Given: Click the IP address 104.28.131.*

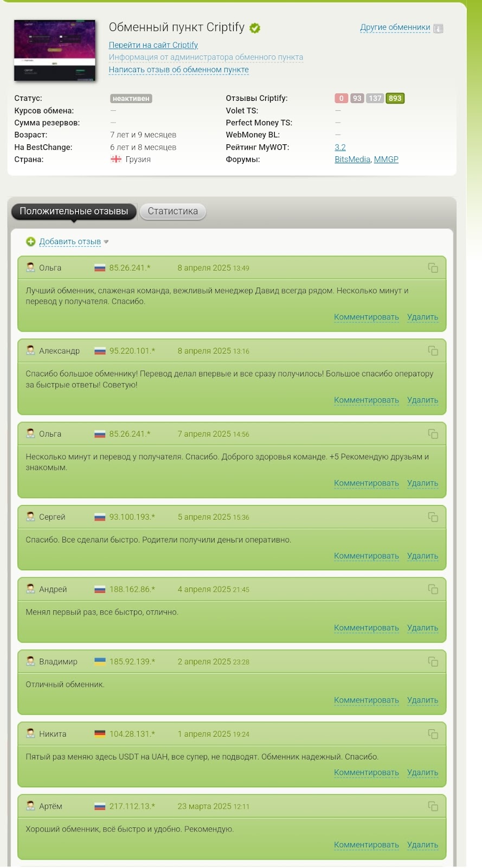Looking at the screenshot, I should pos(132,734).
